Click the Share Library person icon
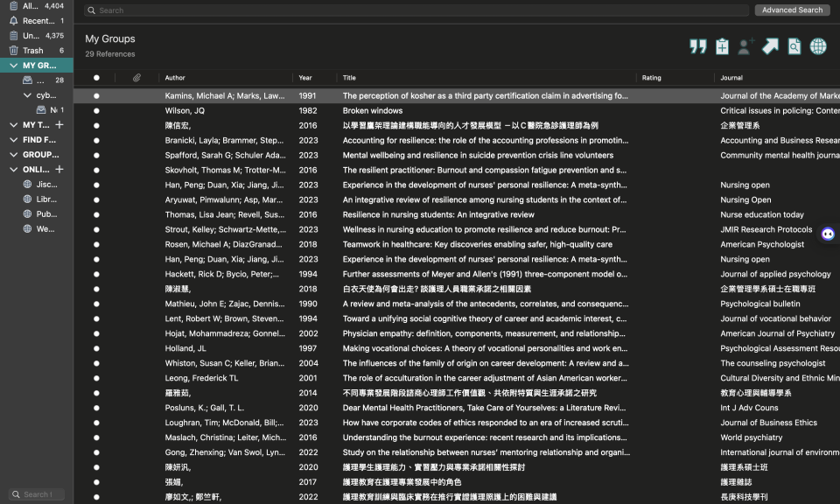Viewport: 840px width, 504px height. point(745,46)
